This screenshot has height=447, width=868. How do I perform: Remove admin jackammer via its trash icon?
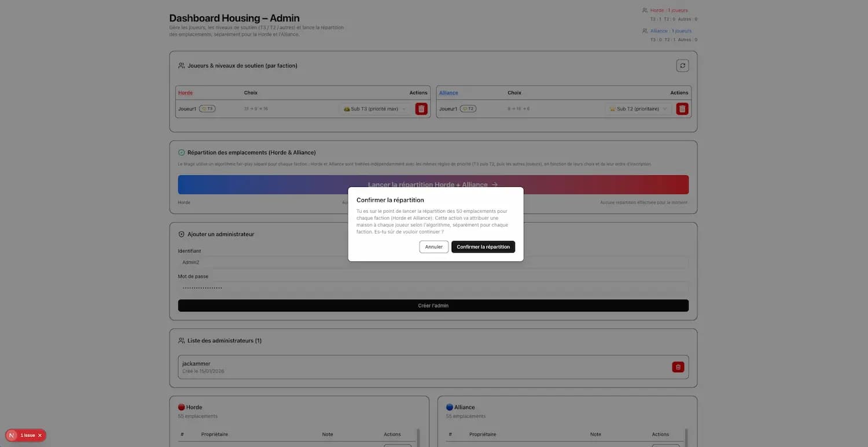tap(678, 367)
